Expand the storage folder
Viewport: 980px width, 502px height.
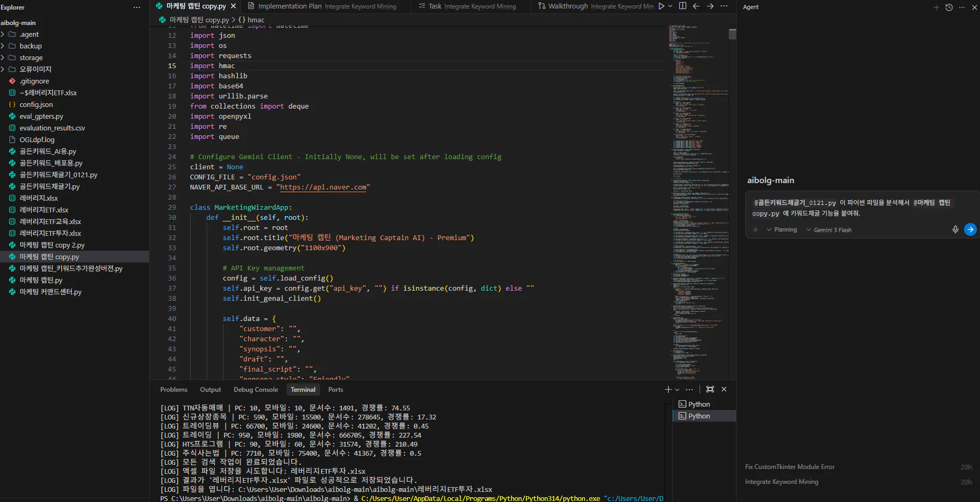31,58
